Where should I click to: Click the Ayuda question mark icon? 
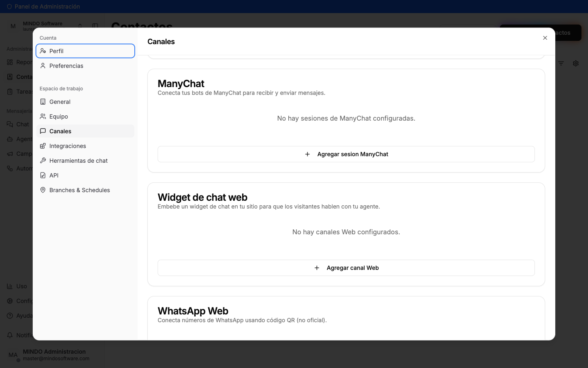click(10, 316)
